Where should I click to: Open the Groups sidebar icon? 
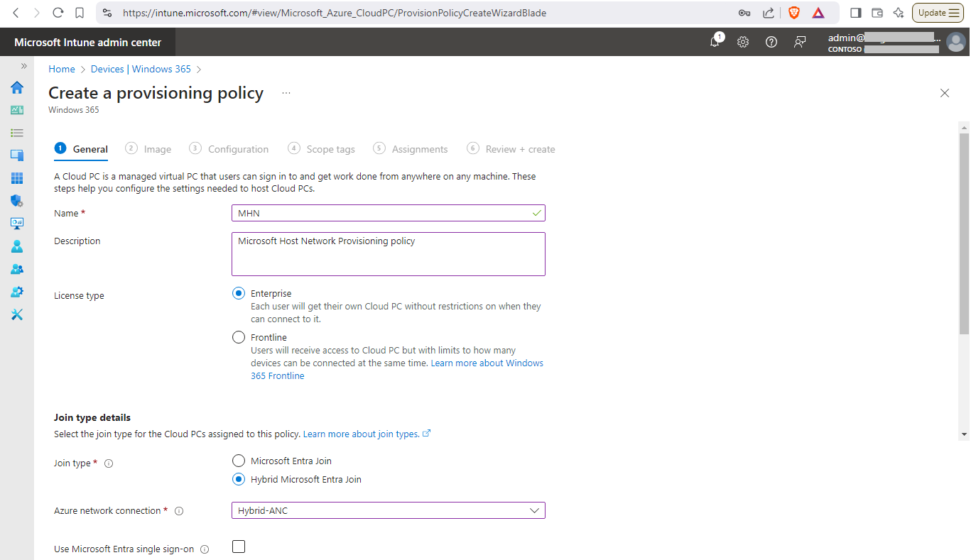[17, 269]
